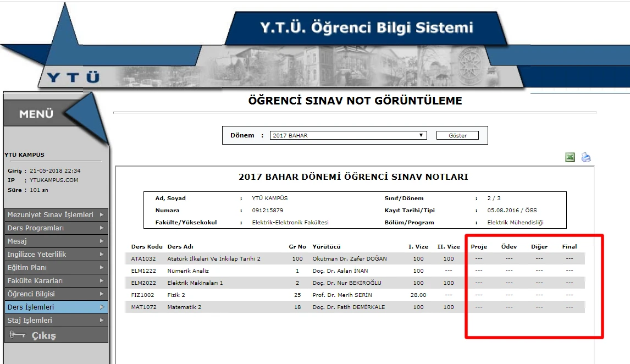Open the Eğitim Planı menu
This screenshot has width=630, height=364.
pos(27,268)
